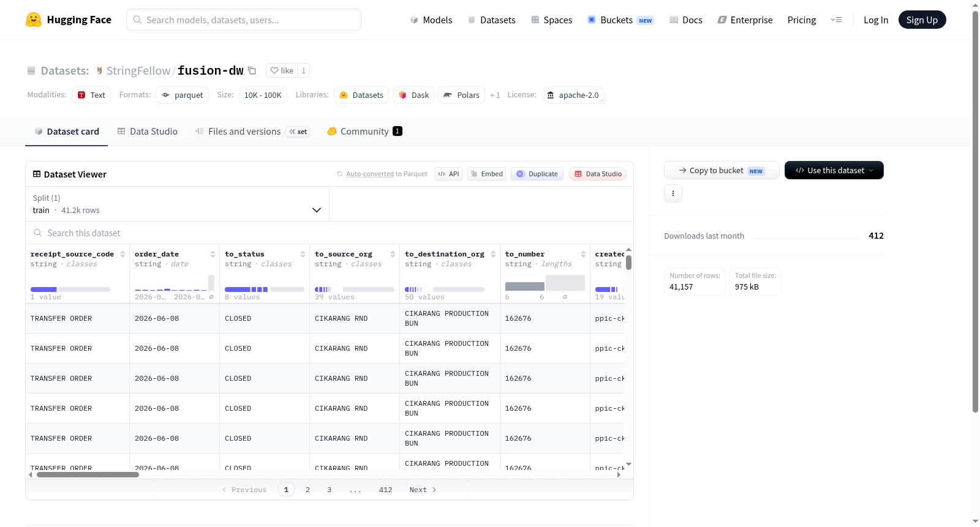Expand the Use this dataset menu
The image size is (980, 527).
pyautogui.click(x=834, y=170)
